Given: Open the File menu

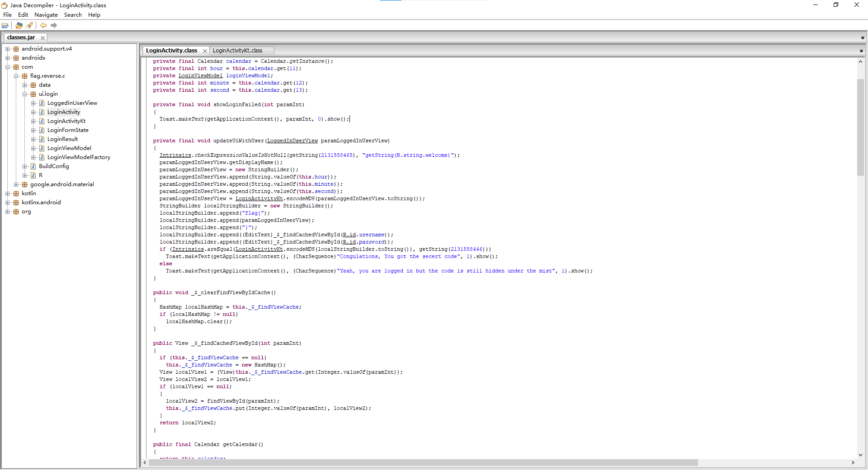Looking at the screenshot, I should click(7, 15).
